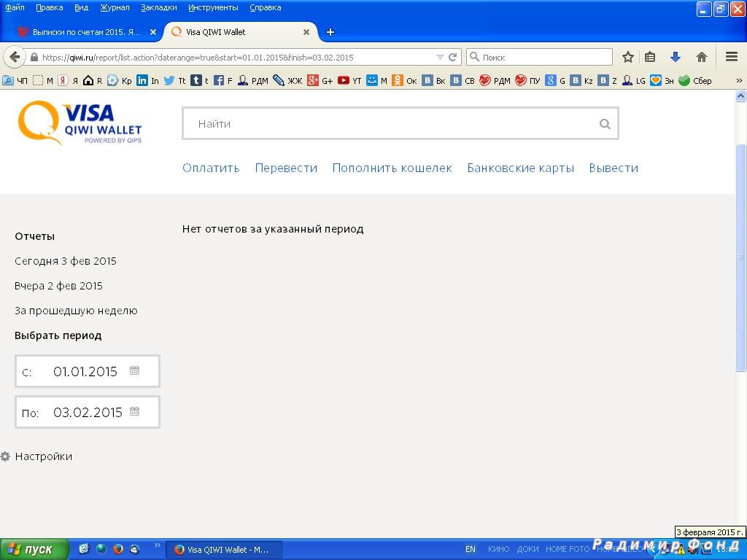Bookmark this page with the star icon
747x560 pixels.
[628, 57]
